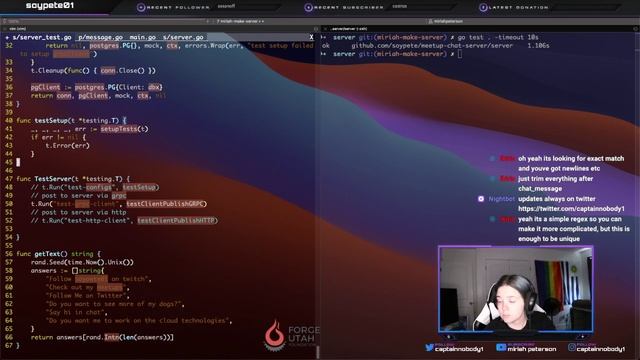Click 'pgClient := postgres.PG{Client: dbx}' line
The image size is (640, 360).
[97, 87]
